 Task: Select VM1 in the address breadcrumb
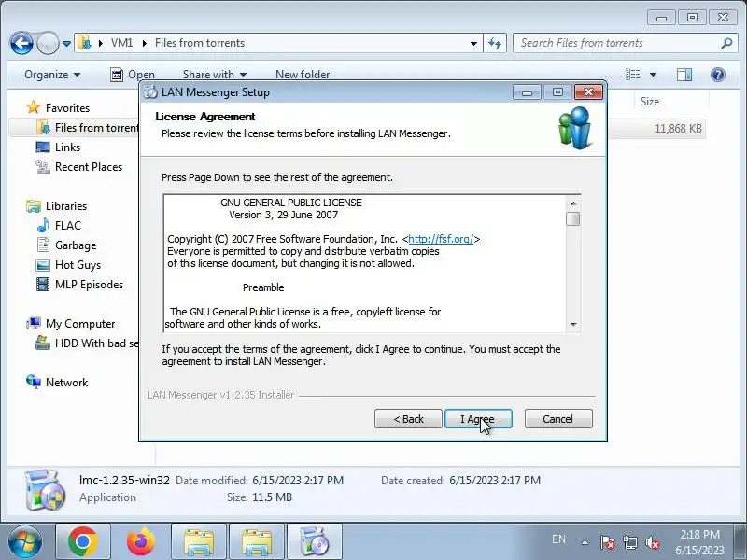(x=121, y=43)
